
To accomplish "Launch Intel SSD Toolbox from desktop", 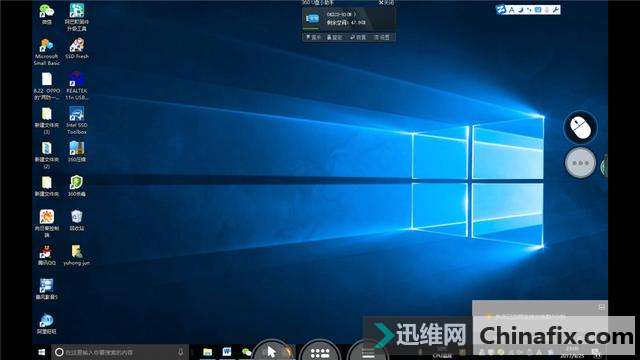I will pos(77,120).
